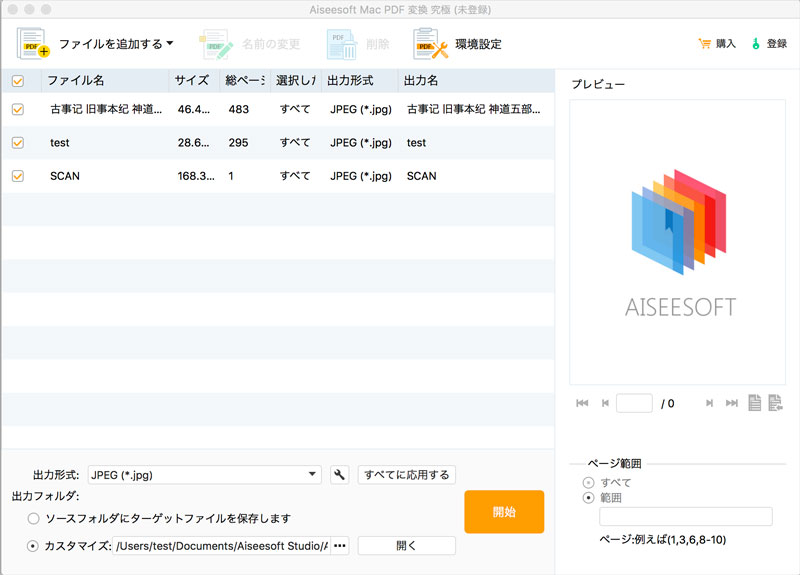Click the green key register icon
800x575 pixels.
click(756, 44)
